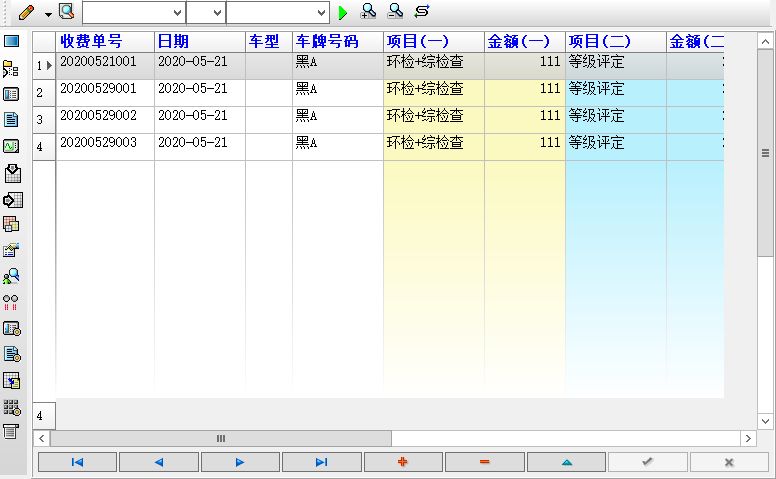This screenshot has width=776, height=479.
Task: Open the third filter combo box
Action: coord(278,13)
